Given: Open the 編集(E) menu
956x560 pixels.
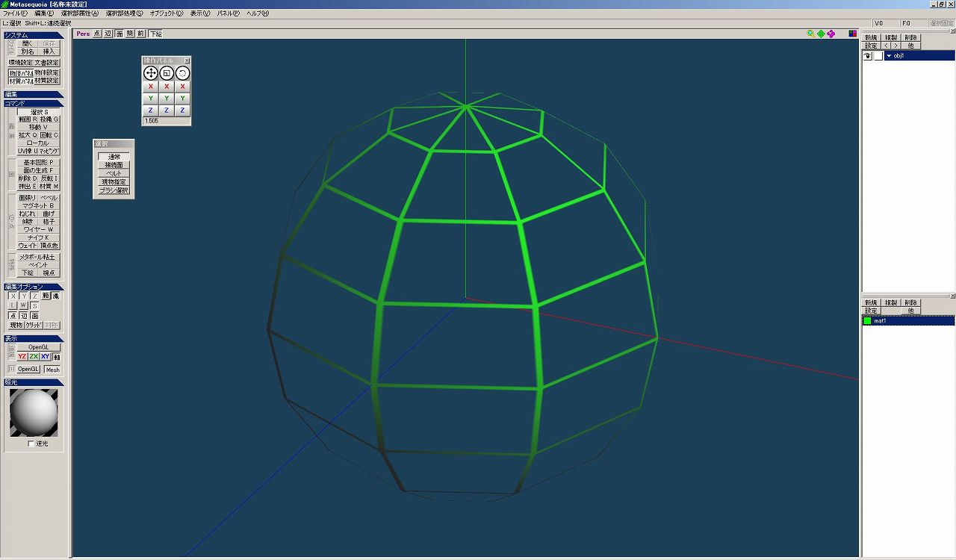Looking at the screenshot, I should coord(44,13).
